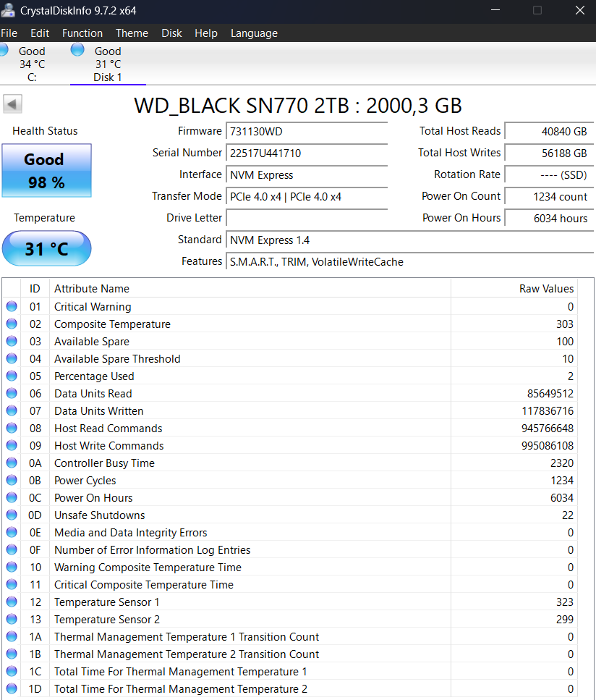This screenshot has width=596, height=700.
Task: Click status orb for Available Spare Threshold
Action: click(12, 358)
